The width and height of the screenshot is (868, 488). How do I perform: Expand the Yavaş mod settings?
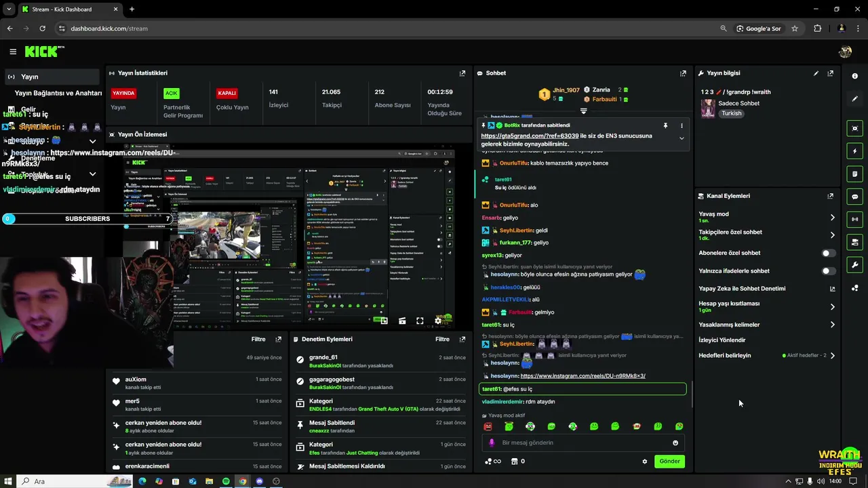pos(833,218)
